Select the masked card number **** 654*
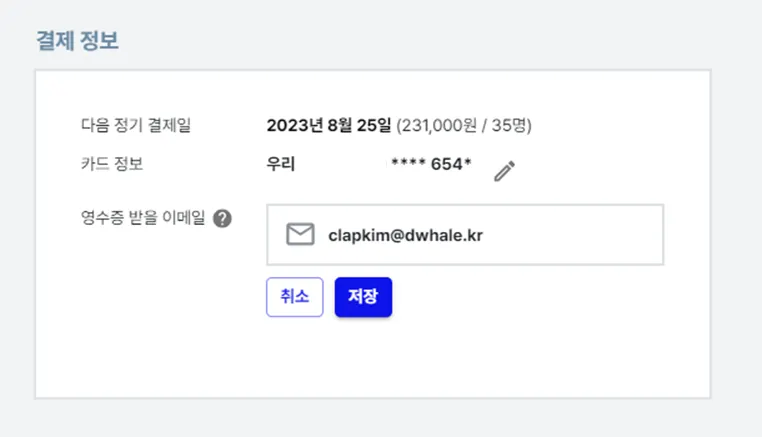Image resolution: width=762 pixels, height=437 pixels. tap(431, 164)
